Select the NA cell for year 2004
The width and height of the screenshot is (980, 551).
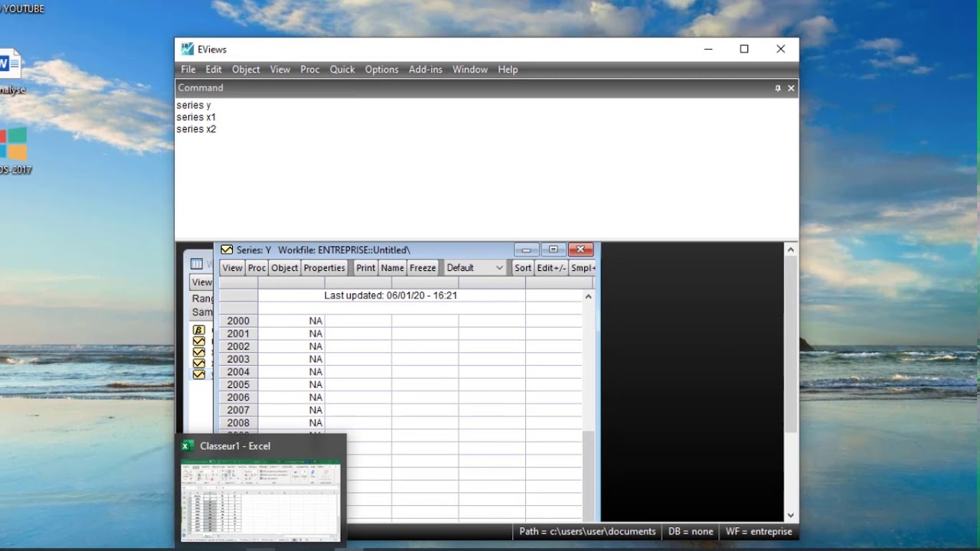coord(291,372)
